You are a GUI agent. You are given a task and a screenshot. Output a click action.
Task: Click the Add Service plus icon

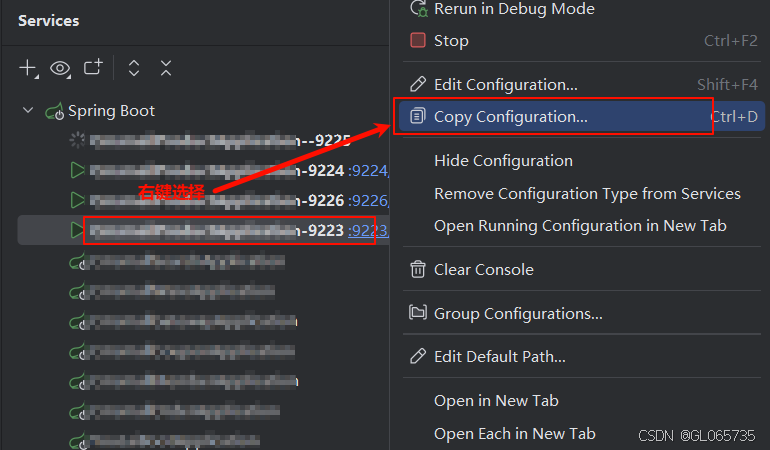coord(28,68)
